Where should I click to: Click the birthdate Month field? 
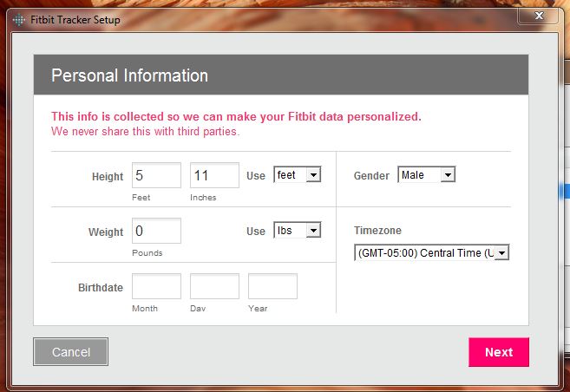click(x=156, y=286)
